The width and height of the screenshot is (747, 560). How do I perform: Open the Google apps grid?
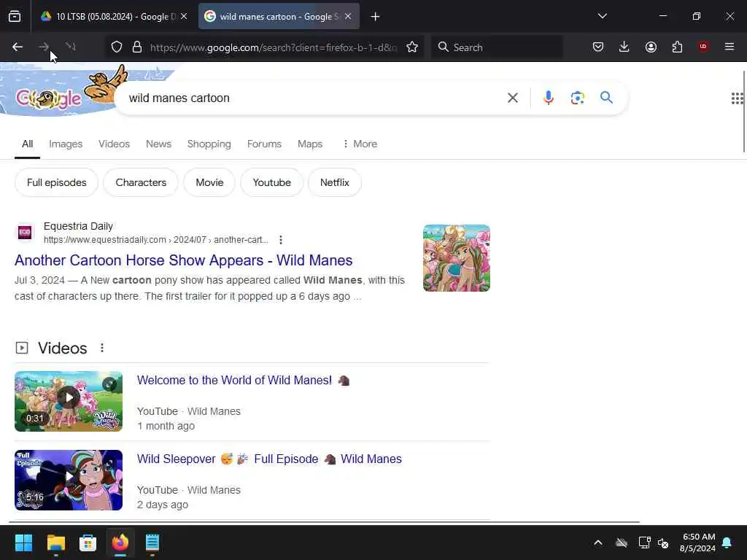(737, 98)
